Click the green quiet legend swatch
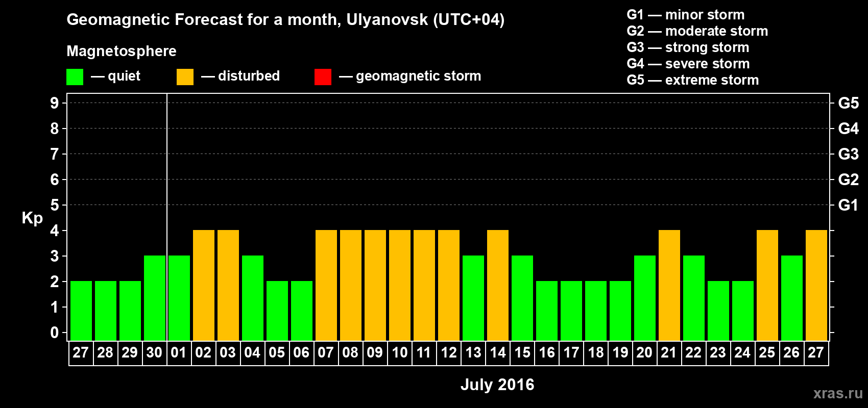 pos(75,77)
